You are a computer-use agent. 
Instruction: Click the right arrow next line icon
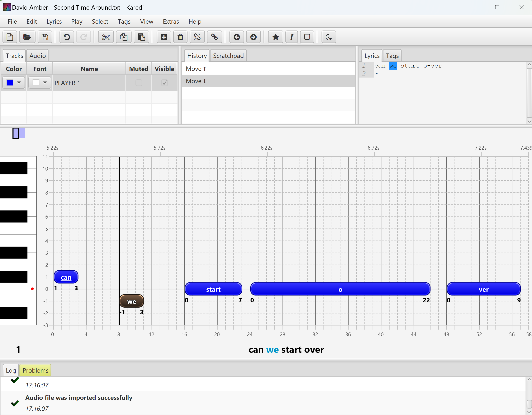tap(253, 37)
